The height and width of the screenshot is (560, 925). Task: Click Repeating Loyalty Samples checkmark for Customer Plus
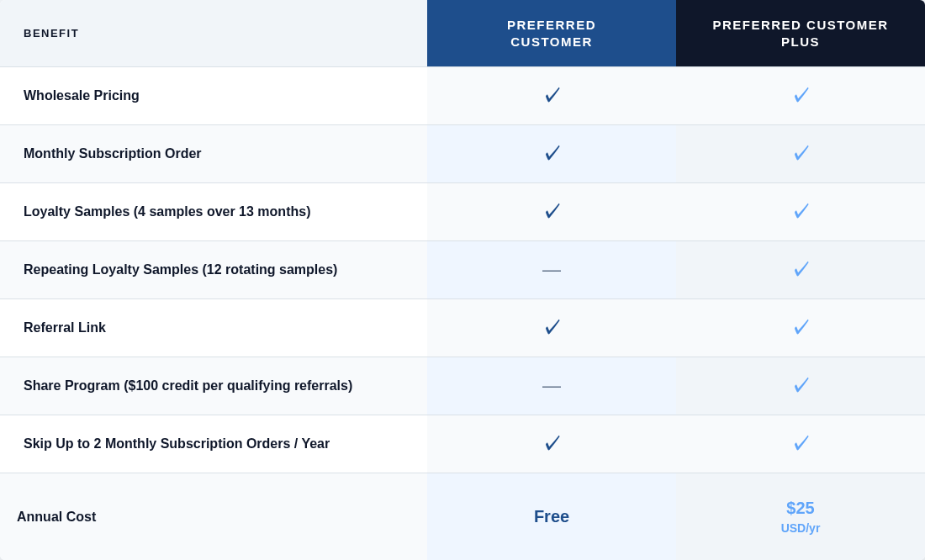[x=801, y=270]
